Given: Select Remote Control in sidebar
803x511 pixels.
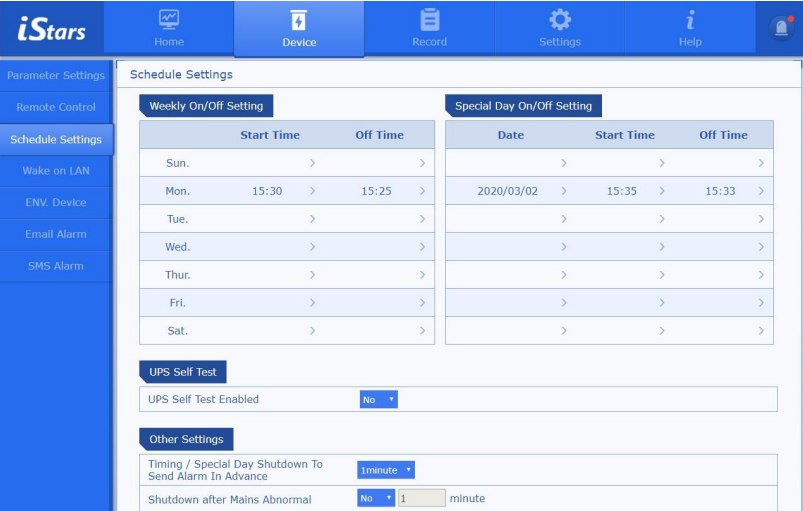Looking at the screenshot, I should point(56,107).
